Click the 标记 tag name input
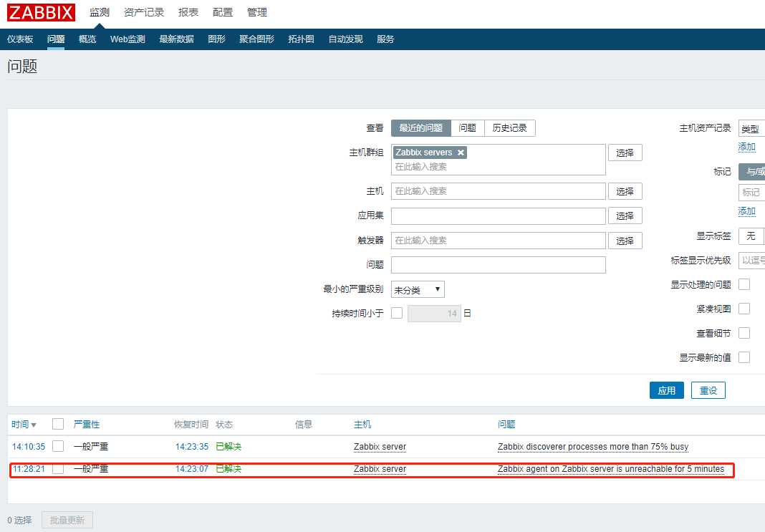 [x=752, y=193]
